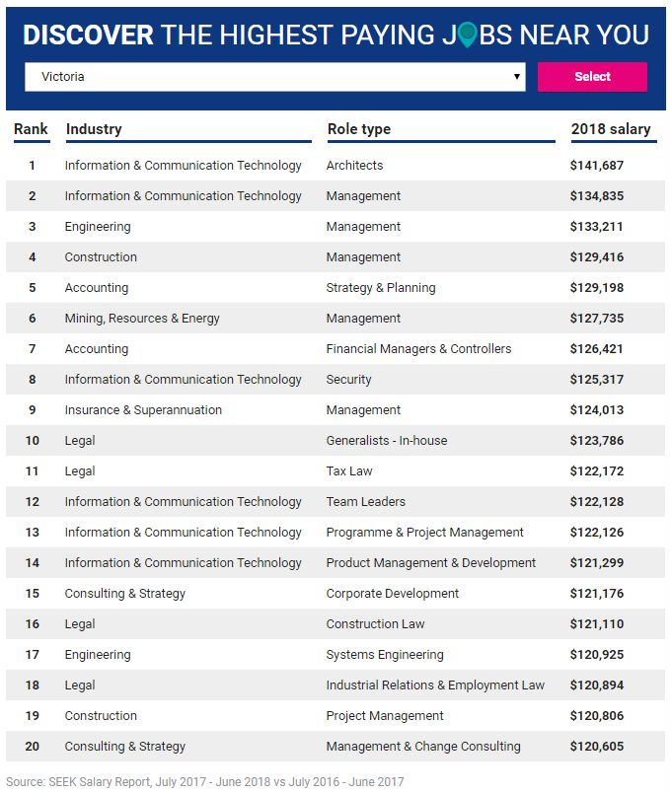672x793 pixels.
Task: Click the $120,894 salary value
Action: [x=597, y=685]
